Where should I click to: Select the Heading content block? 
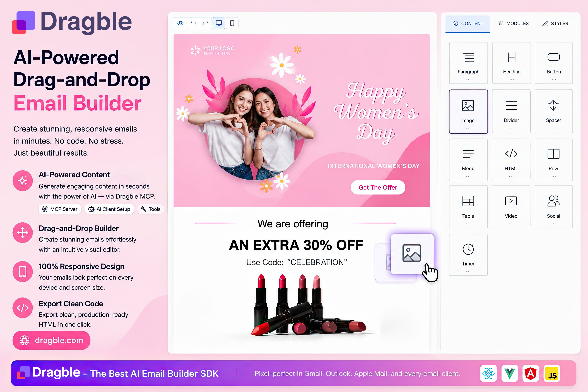click(x=511, y=63)
